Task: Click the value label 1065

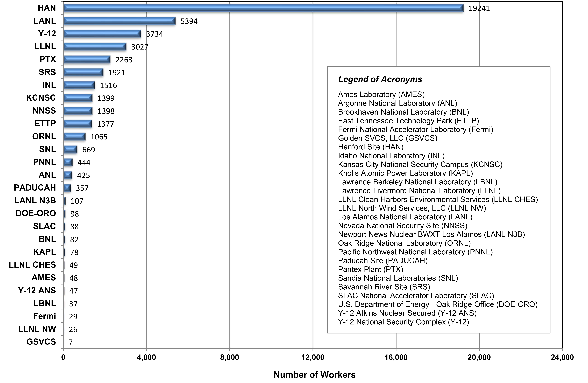Action: 99,137
